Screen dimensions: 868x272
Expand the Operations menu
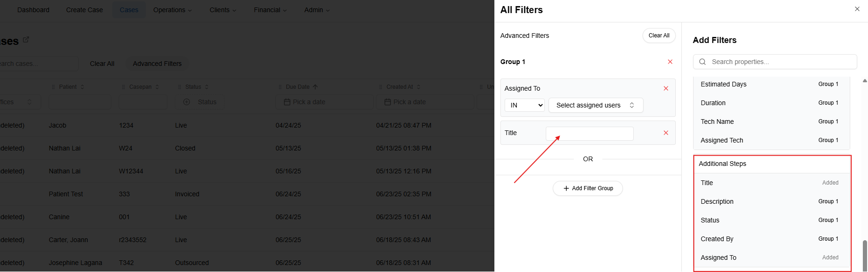coord(172,10)
